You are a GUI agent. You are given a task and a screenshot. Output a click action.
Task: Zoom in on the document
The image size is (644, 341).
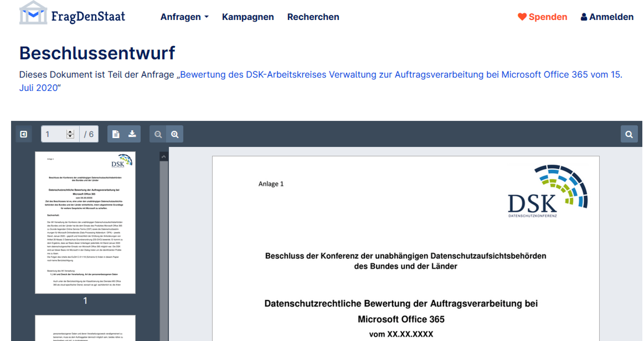point(175,134)
